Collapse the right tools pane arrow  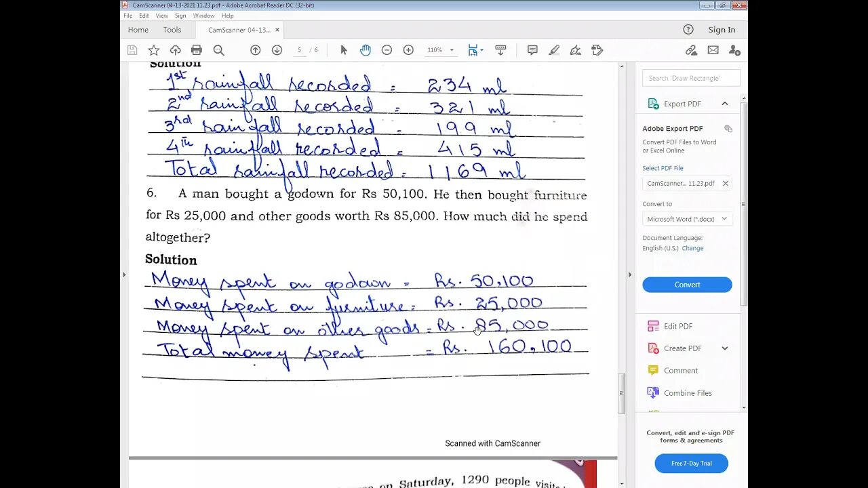click(x=630, y=274)
